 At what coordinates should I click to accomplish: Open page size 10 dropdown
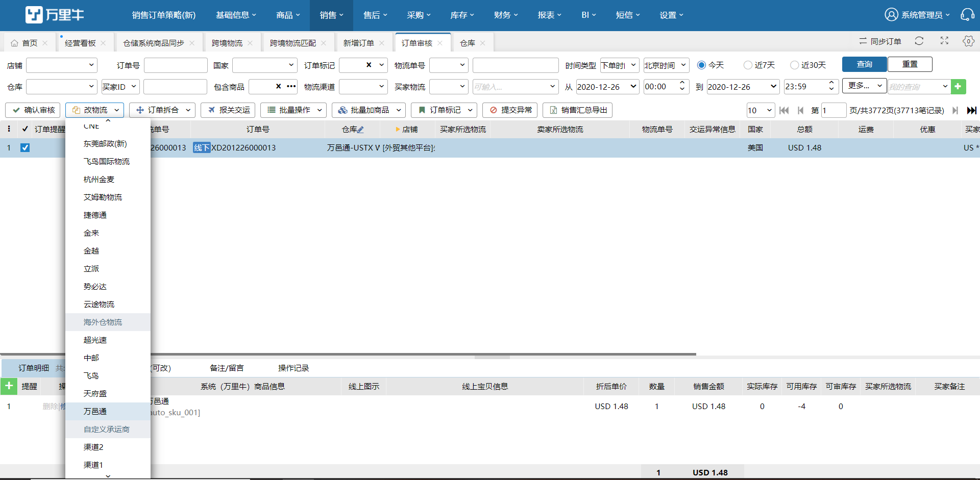coord(761,110)
